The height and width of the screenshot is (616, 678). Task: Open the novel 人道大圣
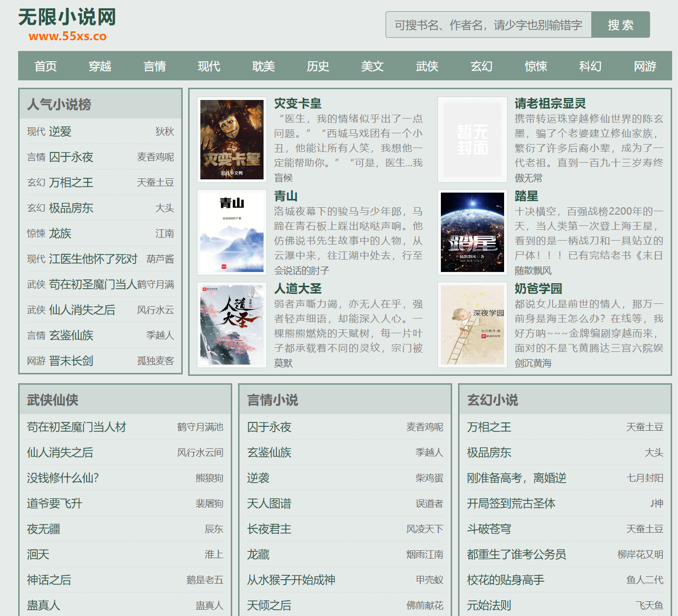(x=297, y=289)
